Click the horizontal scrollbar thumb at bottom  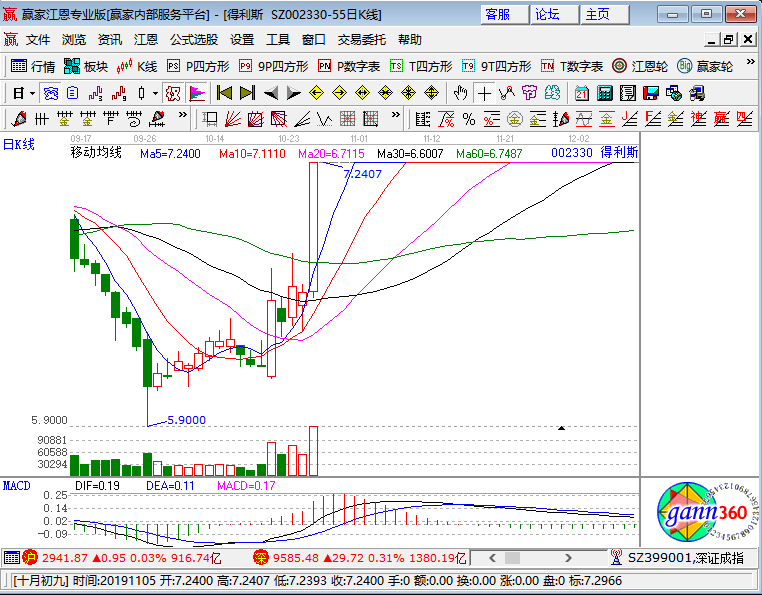coord(512,558)
